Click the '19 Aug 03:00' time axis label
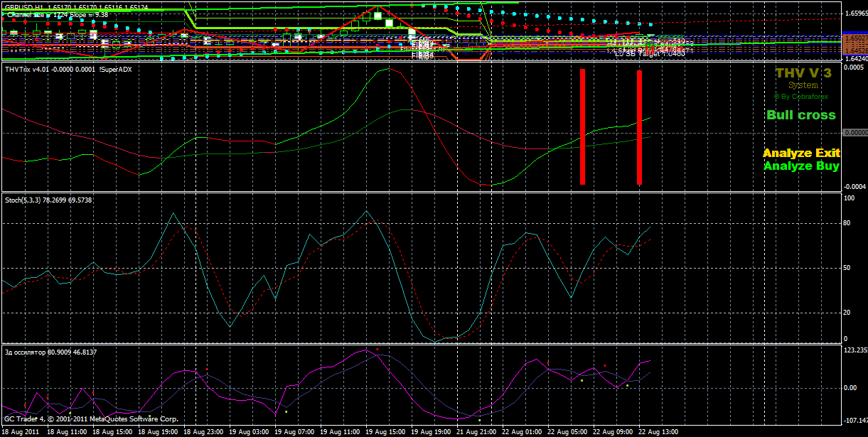 pyautogui.click(x=249, y=431)
